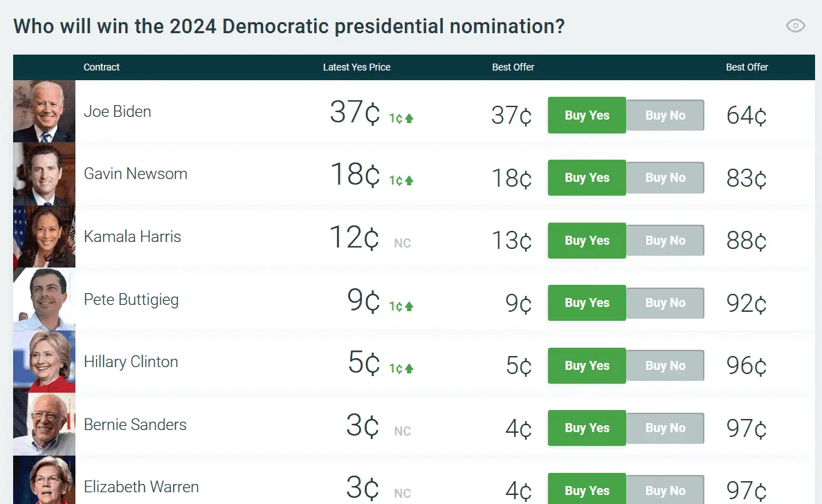Click the Latest Yes Price column header
The height and width of the screenshot is (504, 822).
[x=356, y=67]
